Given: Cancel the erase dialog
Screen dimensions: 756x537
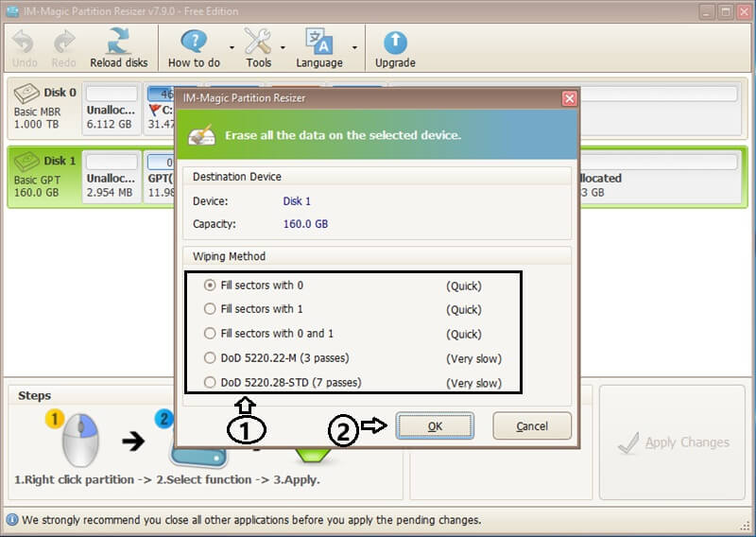Looking at the screenshot, I should pyautogui.click(x=532, y=426).
